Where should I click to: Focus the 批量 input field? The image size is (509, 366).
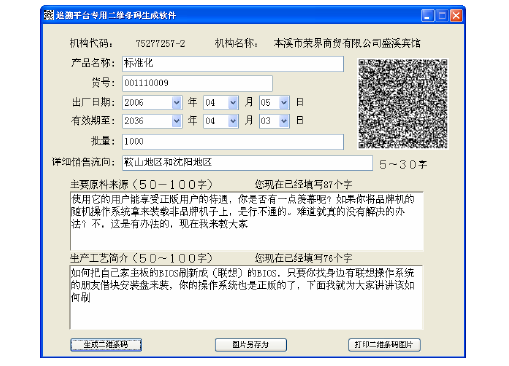pyautogui.click(x=233, y=142)
